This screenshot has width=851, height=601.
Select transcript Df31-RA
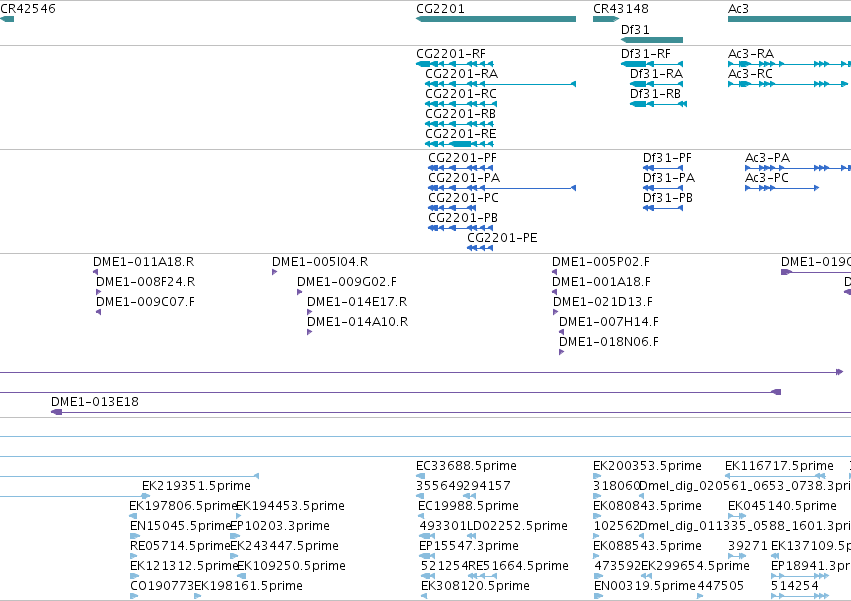point(656,84)
